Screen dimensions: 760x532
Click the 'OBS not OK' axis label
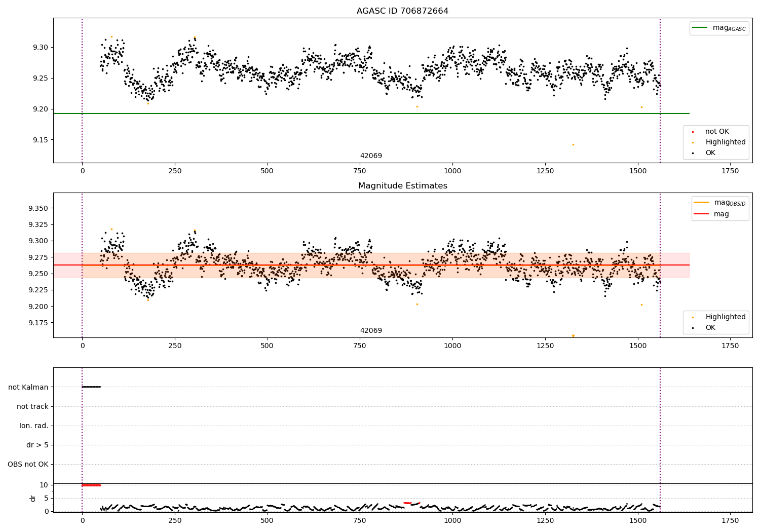coord(28,464)
